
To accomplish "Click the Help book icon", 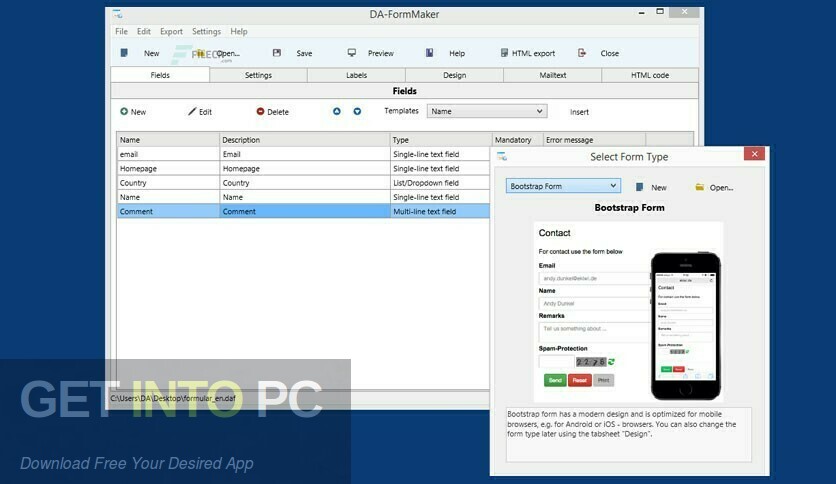I will 429,53.
